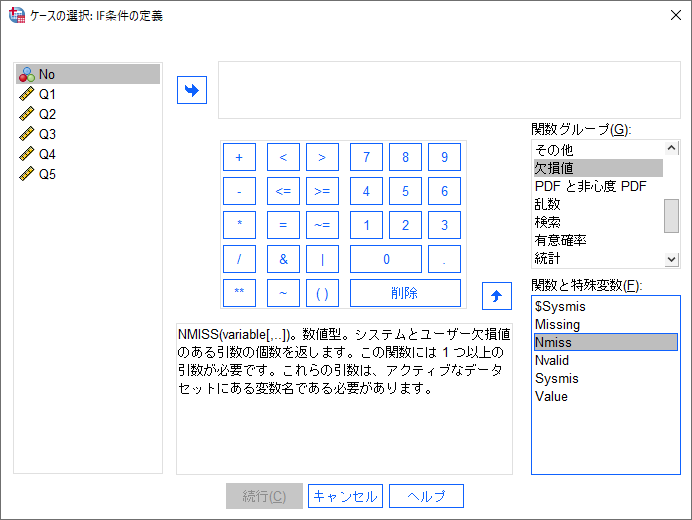Screen dimensions: 692x520
Task: Click the function group scrollbar thumb
Action: 671,215
